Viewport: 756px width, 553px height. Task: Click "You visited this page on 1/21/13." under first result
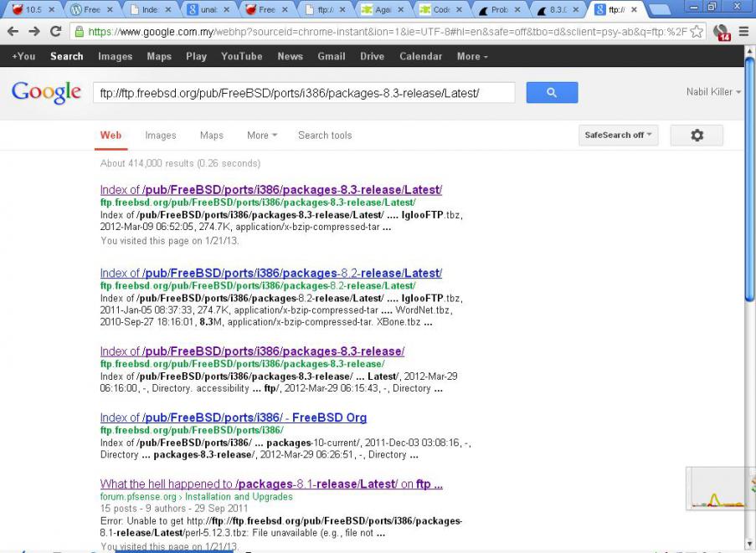[170, 241]
